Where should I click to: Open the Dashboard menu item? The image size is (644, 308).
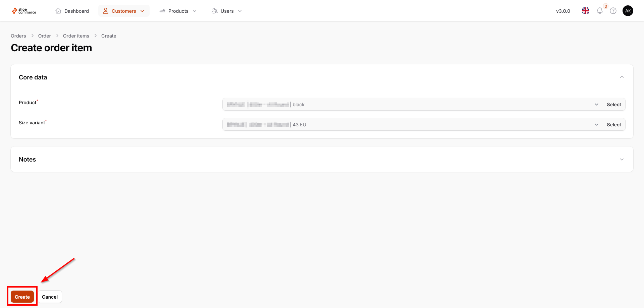tap(72, 11)
